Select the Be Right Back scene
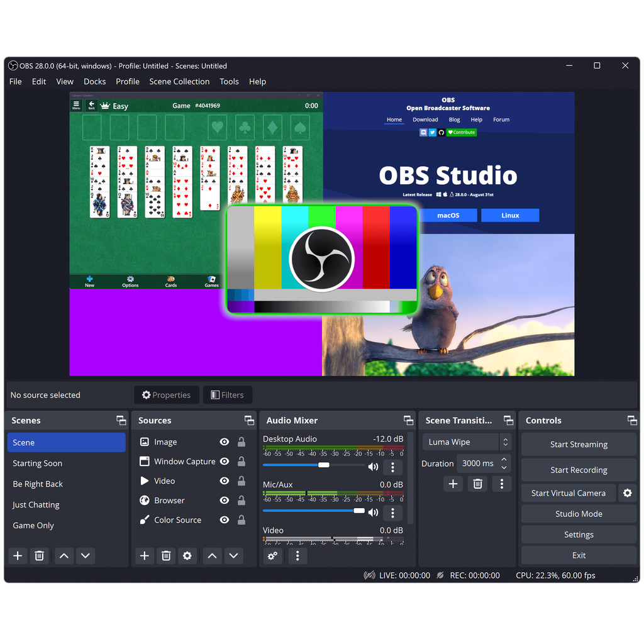 [67, 484]
